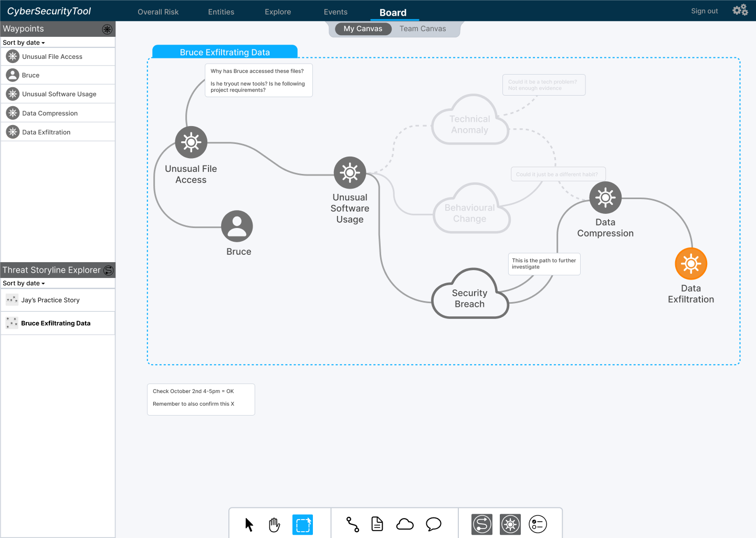Select the hand pan tool

click(x=275, y=524)
